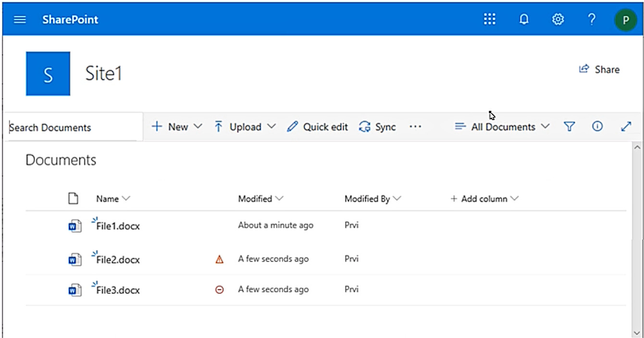Click the red blocked icon beside File3.docx
The height and width of the screenshot is (338, 644).
[x=220, y=290]
